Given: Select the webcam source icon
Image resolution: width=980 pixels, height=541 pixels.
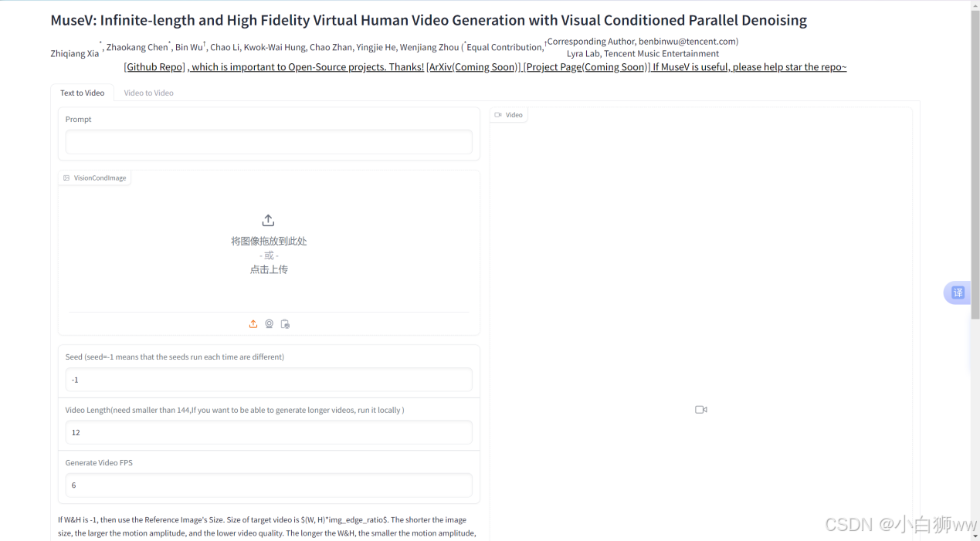Looking at the screenshot, I should pyautogui.click(x=270, y=324).
